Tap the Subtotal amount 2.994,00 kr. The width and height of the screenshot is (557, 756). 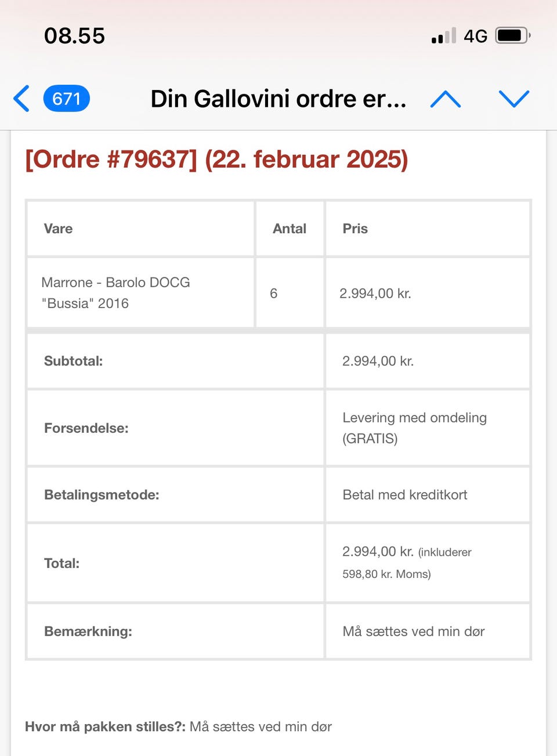(378, 361)
